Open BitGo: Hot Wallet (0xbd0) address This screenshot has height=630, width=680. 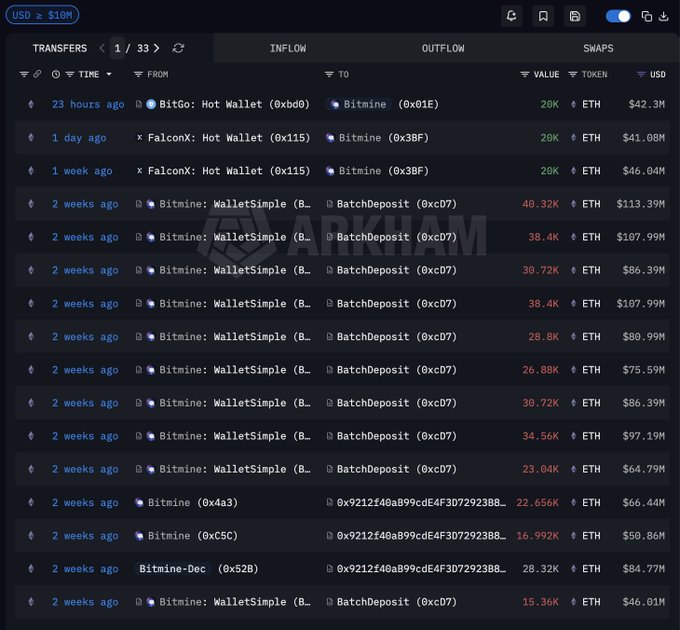point(234,104)
